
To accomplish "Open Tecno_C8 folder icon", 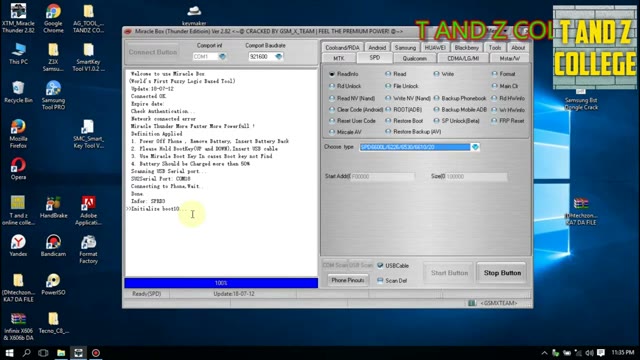I will [x=53, y=322].
